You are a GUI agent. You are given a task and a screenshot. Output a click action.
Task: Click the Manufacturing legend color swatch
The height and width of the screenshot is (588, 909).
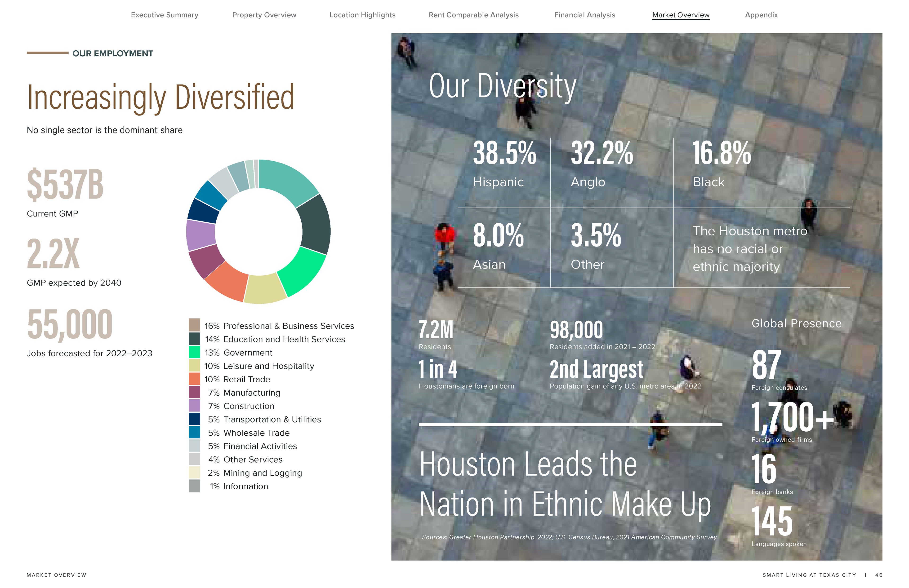pyautogui.click(x=194, y=392)
